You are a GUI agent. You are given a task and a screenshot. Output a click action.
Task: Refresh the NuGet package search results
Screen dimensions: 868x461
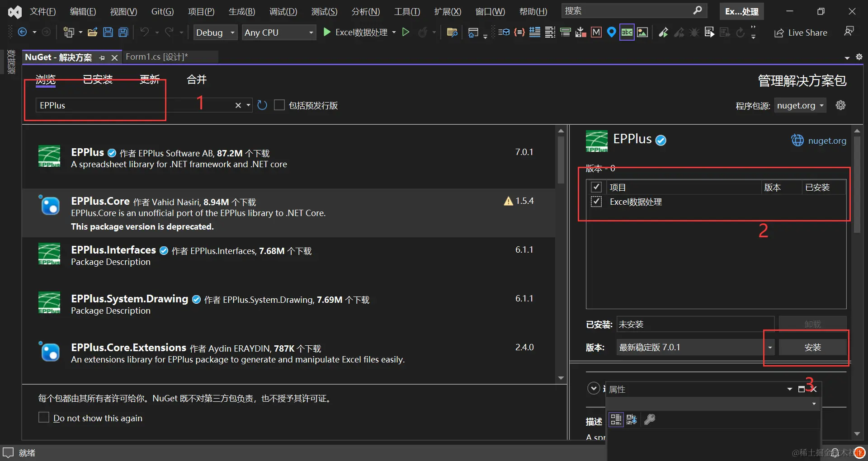click(262, 105)
